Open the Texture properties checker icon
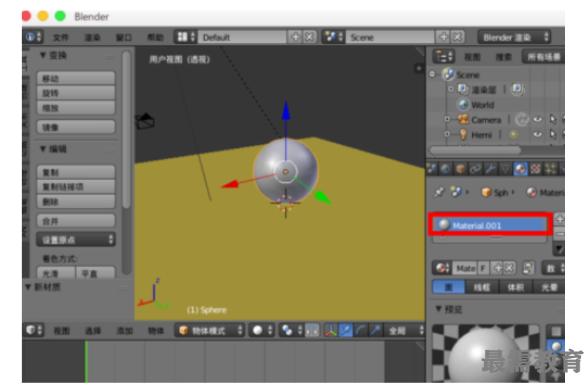The image size is (588, 389). click(536, 168)
